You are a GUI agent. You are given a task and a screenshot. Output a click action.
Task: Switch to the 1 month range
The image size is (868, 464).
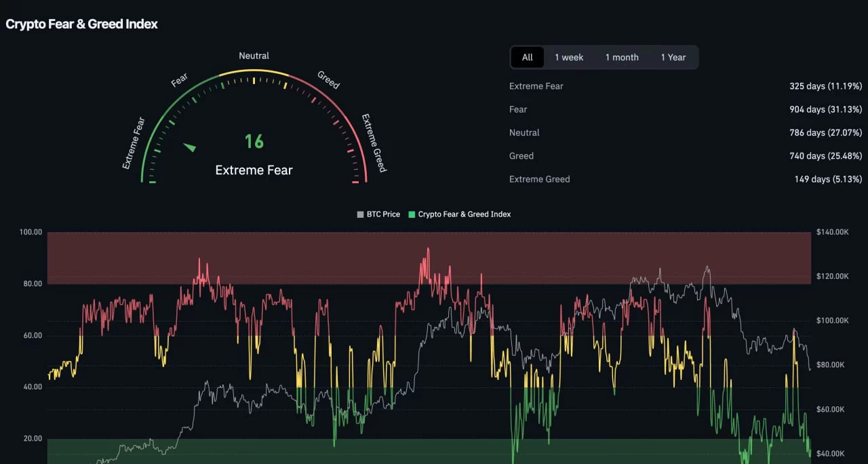[622, 58]
